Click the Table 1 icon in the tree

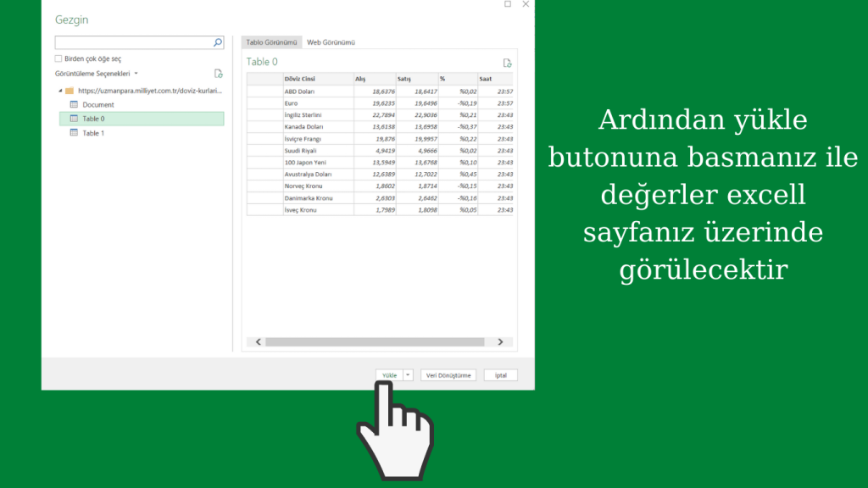pyautogui.click(x=74, y=133)
